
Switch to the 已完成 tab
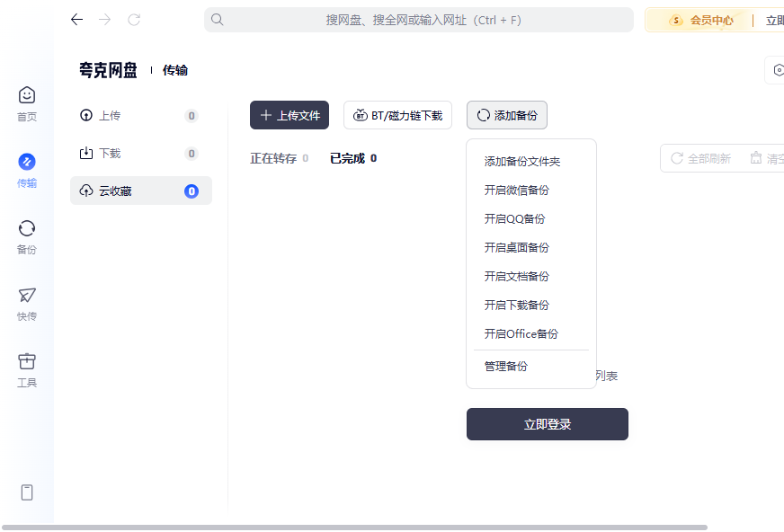point(353,158)
